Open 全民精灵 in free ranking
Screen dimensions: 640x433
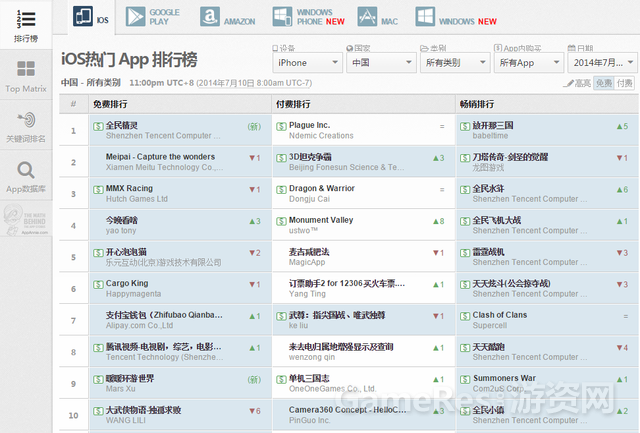(122, 125)
